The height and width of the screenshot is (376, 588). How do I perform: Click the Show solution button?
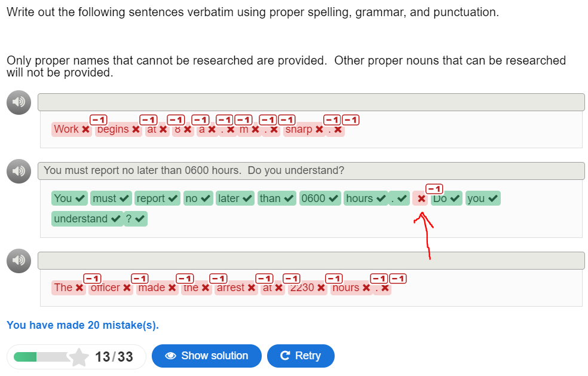[x=207, y=356]
